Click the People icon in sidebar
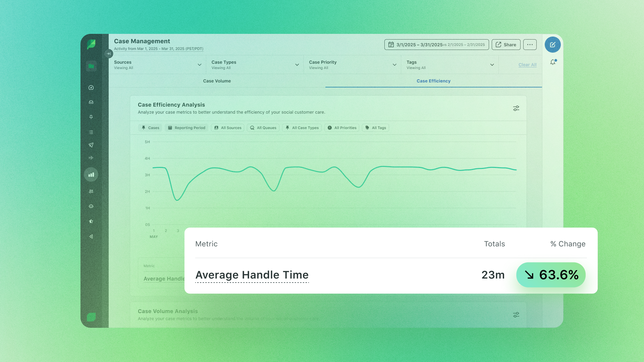The height and width of the screenshot is (362, 644). pyautogui.click(x=91, y=191)
